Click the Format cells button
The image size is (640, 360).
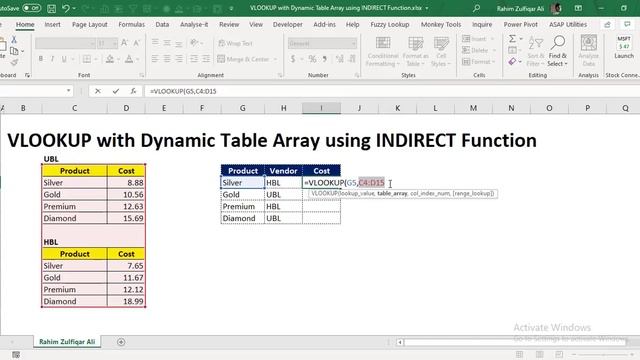click(x=478, y=62)
